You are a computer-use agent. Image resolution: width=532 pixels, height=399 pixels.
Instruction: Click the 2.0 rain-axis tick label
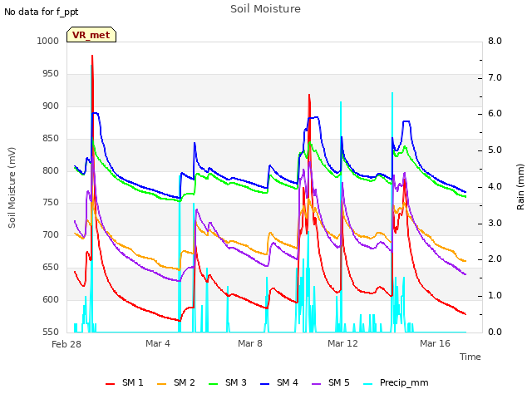tap(495, 259)
